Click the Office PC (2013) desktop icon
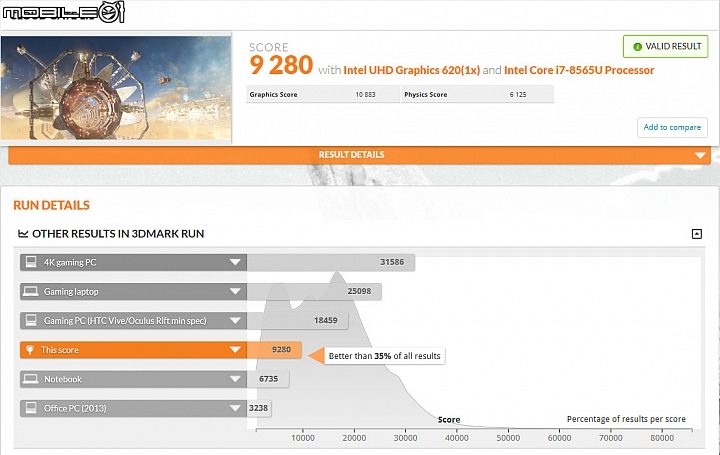Image resolution: width=720 pixels, height=455 pixels. [31, 408]
